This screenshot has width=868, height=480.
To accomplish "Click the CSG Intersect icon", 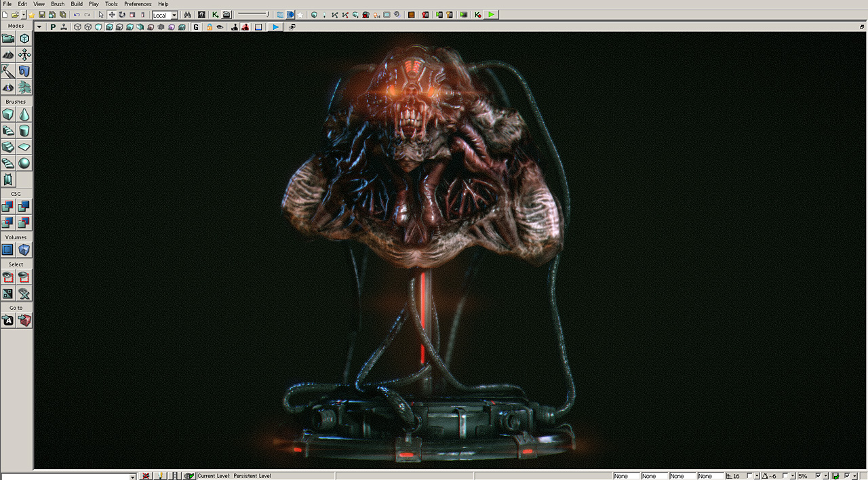I will tap(8, 222).
